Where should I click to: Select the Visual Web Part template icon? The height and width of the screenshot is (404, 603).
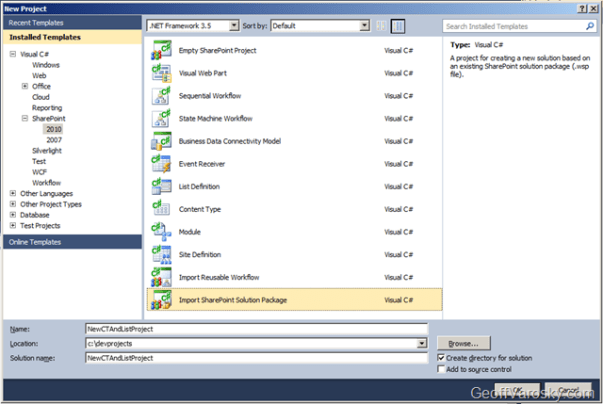point(160,72)
